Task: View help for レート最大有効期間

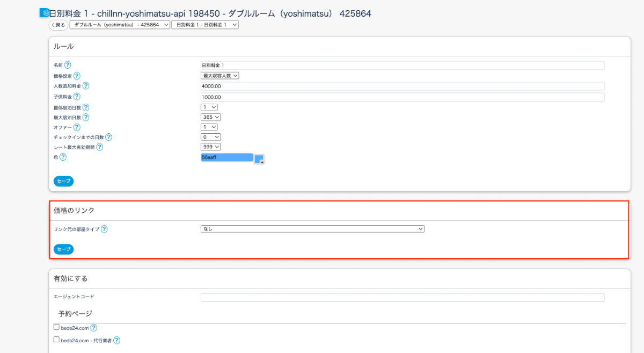Action: click(99, 147)
